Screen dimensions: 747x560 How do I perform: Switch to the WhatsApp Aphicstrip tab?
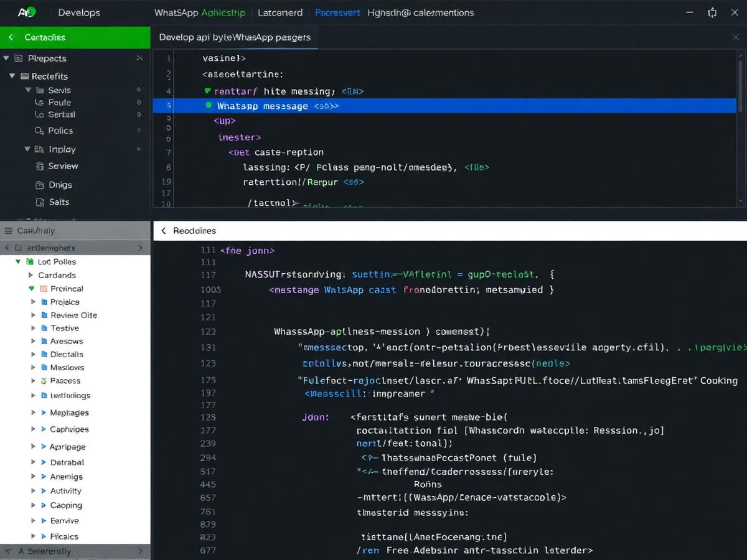200,12
